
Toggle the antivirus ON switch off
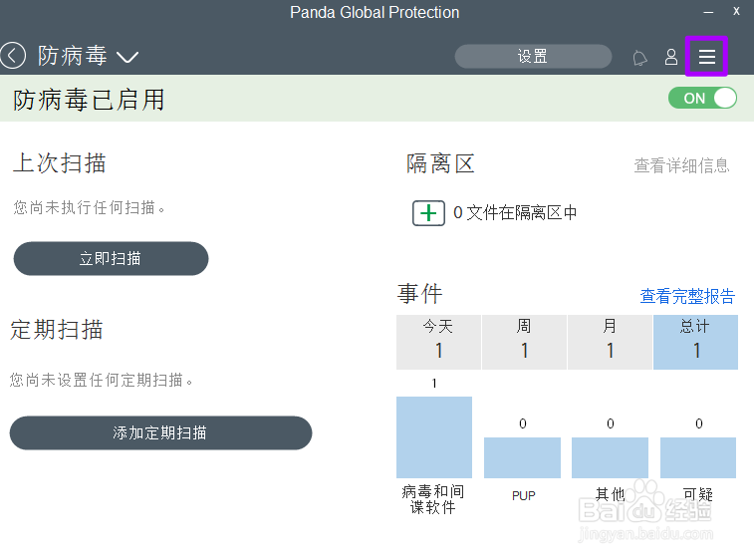coord(702,98)
